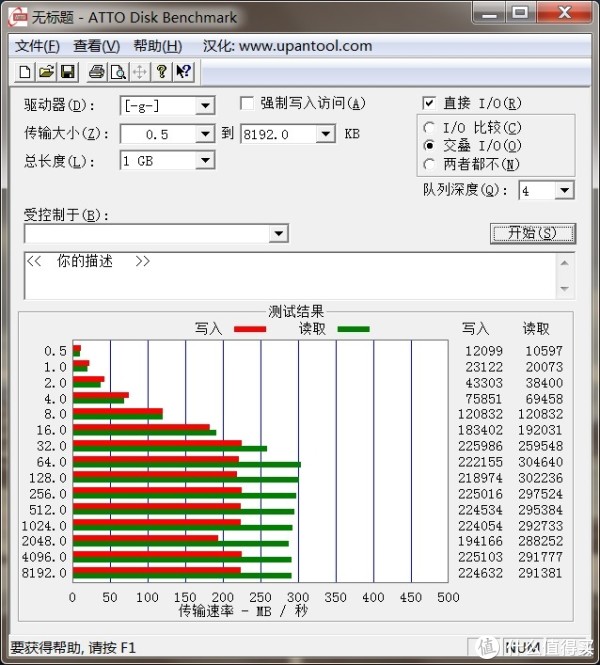Expand the 驱动器 [-g-] drive dropdown
Image resolution: width=600 pixels, height=665 pixels.
pos(205,105)
